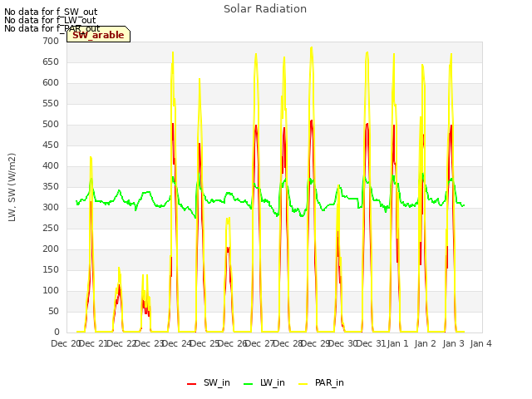Viewport: 532px width, 399px height.
Task: Click the SW_in legend entry
Action: tap(209, 382)
